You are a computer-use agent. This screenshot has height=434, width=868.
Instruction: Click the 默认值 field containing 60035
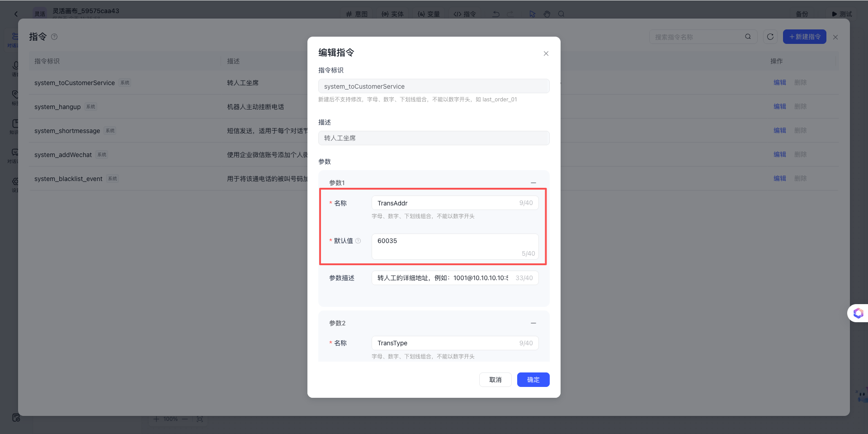[x=455, y=247]
